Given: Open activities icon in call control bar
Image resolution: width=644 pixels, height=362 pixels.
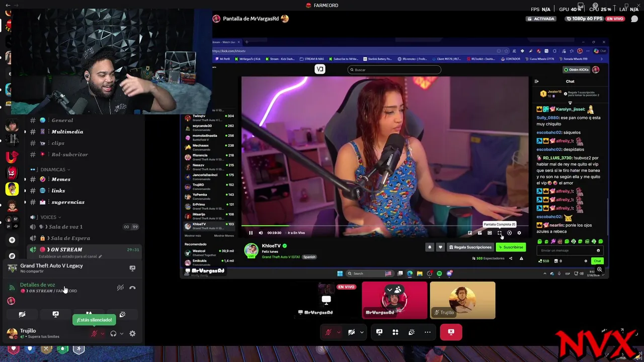Looking at the screenshot, I should click(395, 332).
